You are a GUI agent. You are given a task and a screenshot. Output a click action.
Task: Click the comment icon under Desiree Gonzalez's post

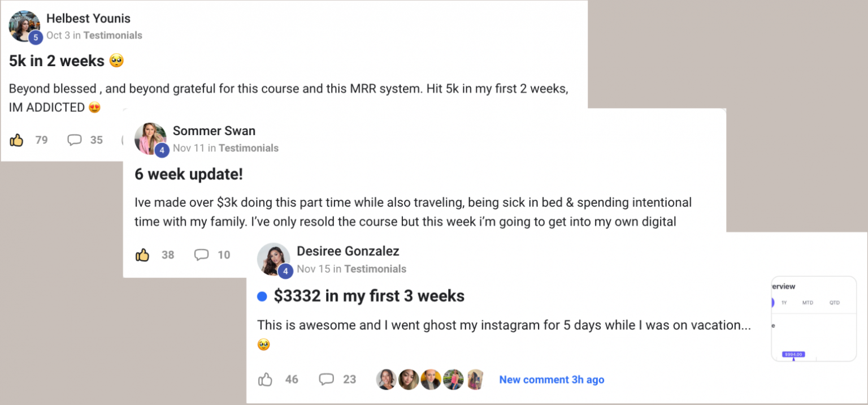326,380
